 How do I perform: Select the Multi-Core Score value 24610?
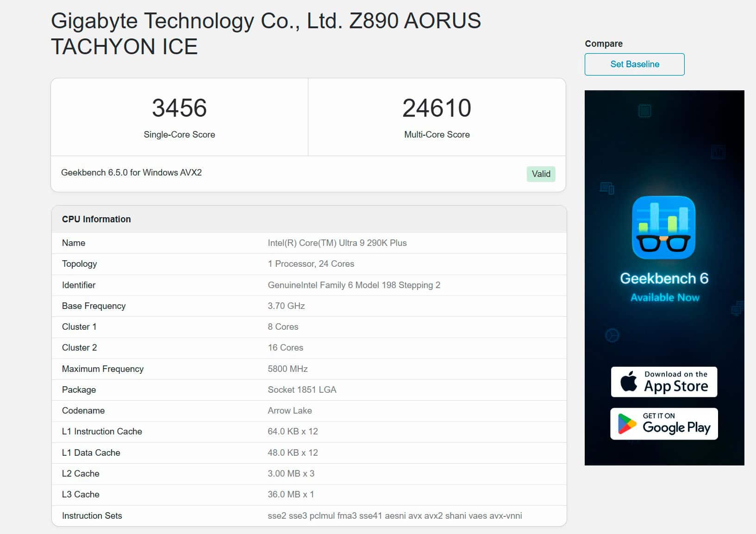437,108
